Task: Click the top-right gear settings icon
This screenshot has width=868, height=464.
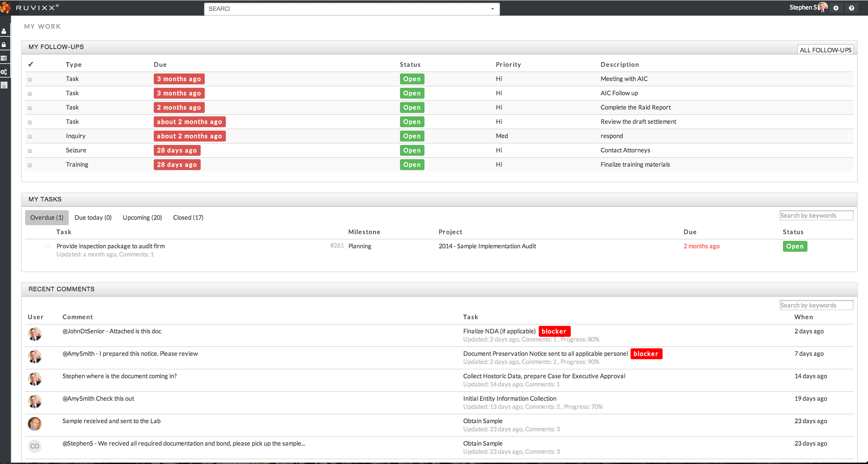Action: 836,8
